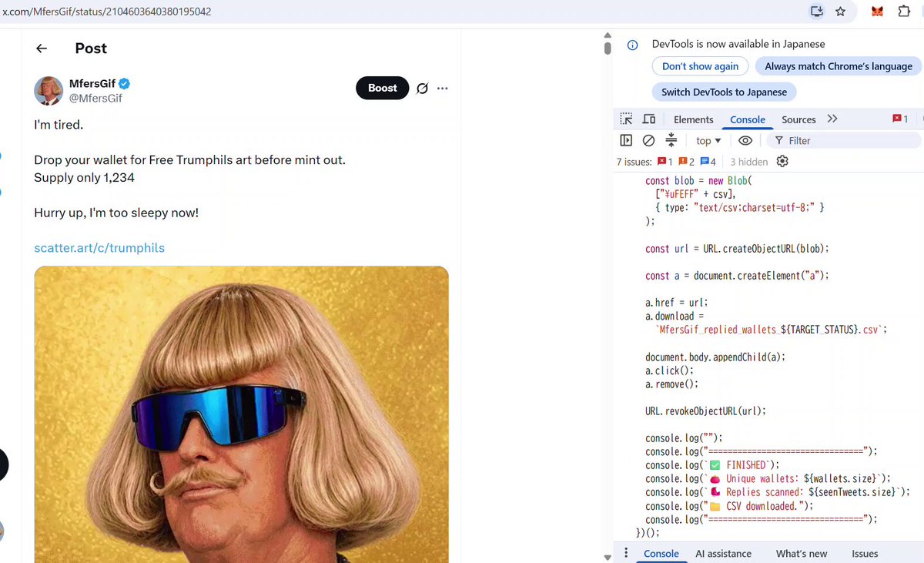
Task: Expand more DevTools tabs with double chevron
Action: click(x=832, y=119)
